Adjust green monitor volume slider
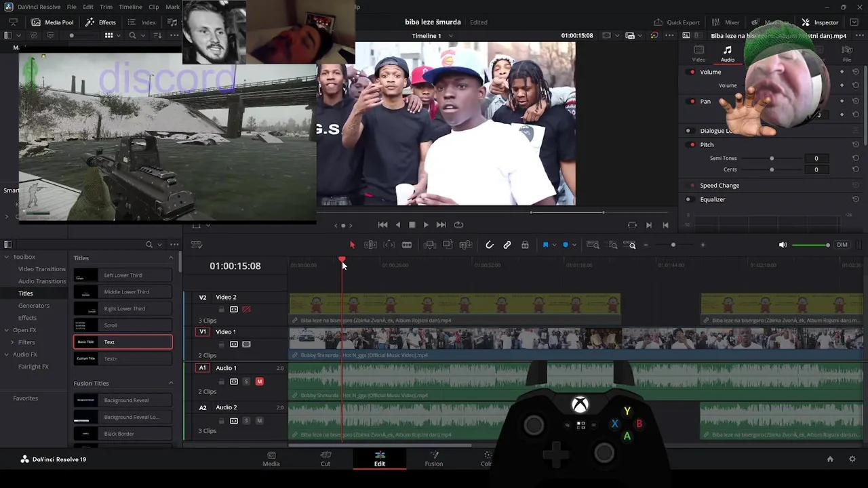This screenshot has width=868, height=488. click(x=810, y=245)
